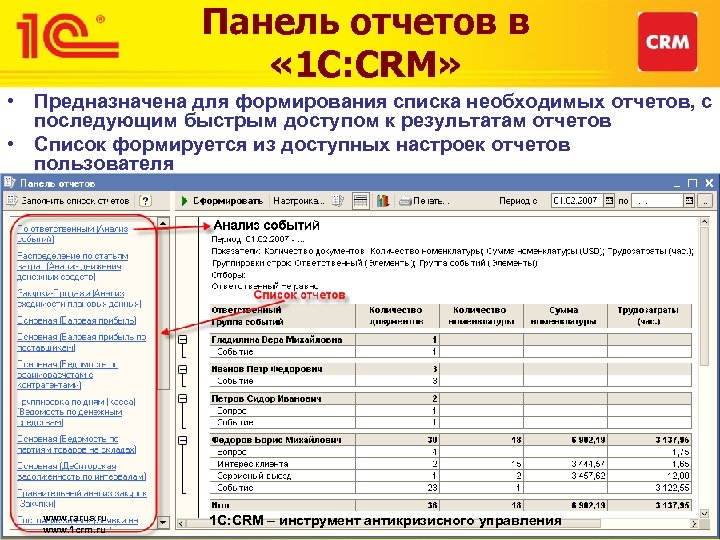Close the Панель отчетов window
This screenshot has width=720, height=540.
point(709,183)
